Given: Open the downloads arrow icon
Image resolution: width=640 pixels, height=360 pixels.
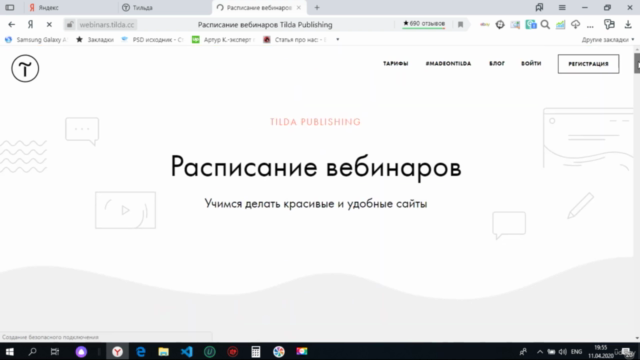Looking at the screenshot, I should (628, 24).
